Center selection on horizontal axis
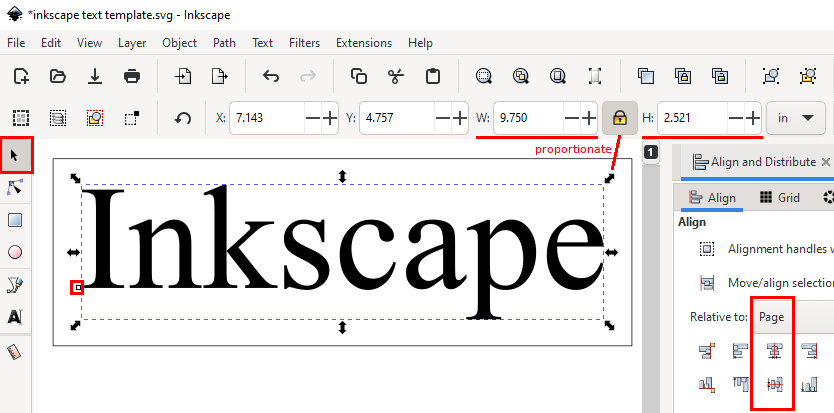Screen dimensions: 834x413 coord(774,384)
